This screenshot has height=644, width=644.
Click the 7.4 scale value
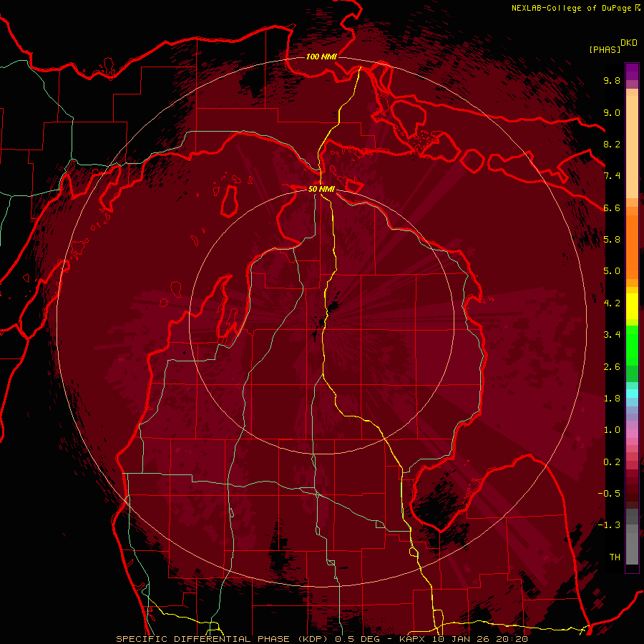click(612, 176)
